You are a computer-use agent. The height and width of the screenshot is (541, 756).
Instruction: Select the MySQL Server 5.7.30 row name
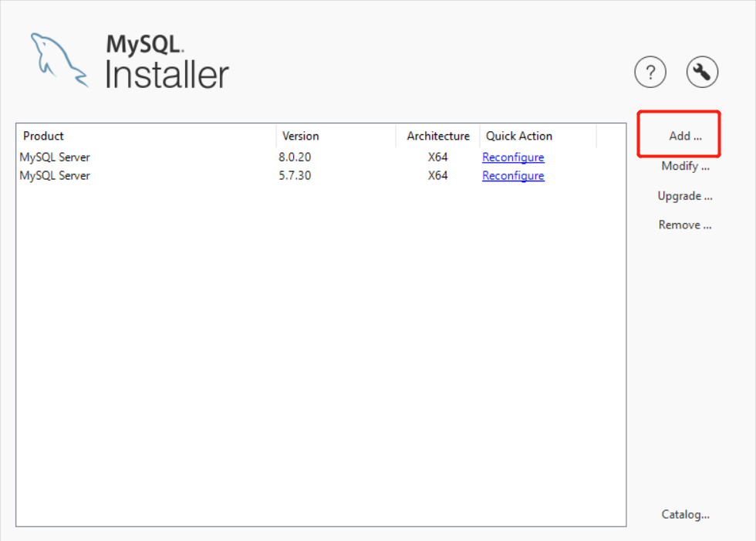[55, 175]
